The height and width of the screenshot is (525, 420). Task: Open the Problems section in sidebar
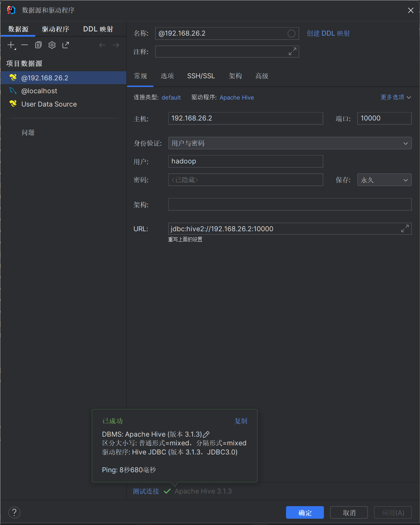28,132
